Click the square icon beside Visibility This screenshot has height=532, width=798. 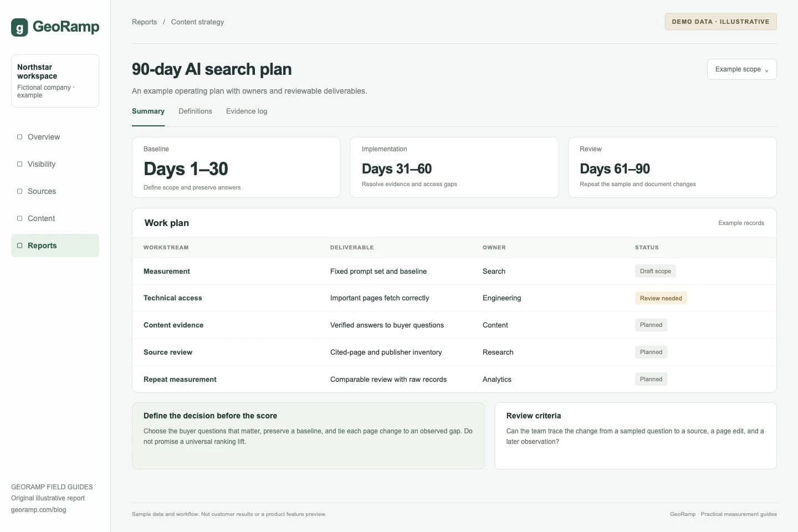point(20,164)
